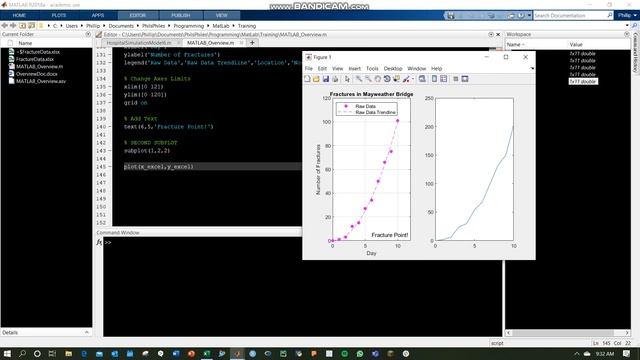Hide plot tools icon in Figure toolbar
Screen dimensions: 640x360
(x=456, y=79)
